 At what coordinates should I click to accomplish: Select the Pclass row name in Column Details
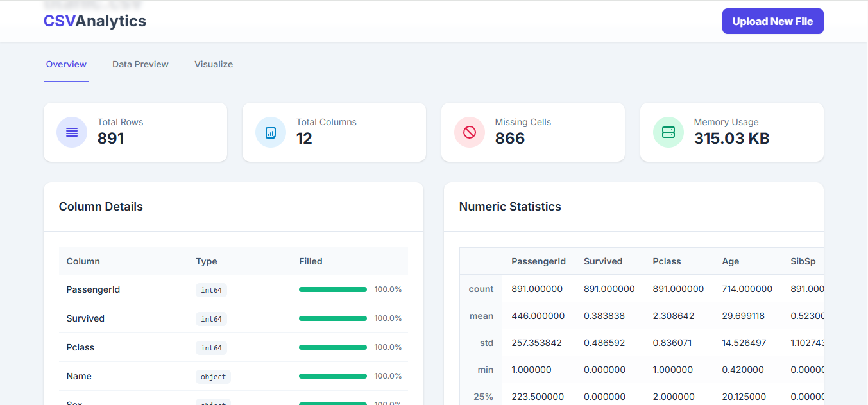pos(80,347)
